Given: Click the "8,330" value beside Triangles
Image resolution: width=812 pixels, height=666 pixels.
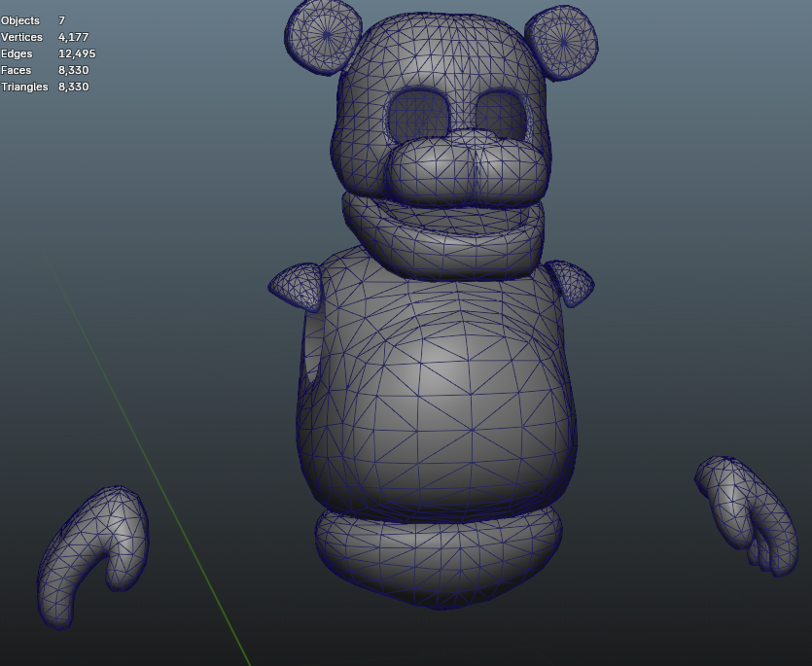Looking at the screenshot, I should 74,87.
